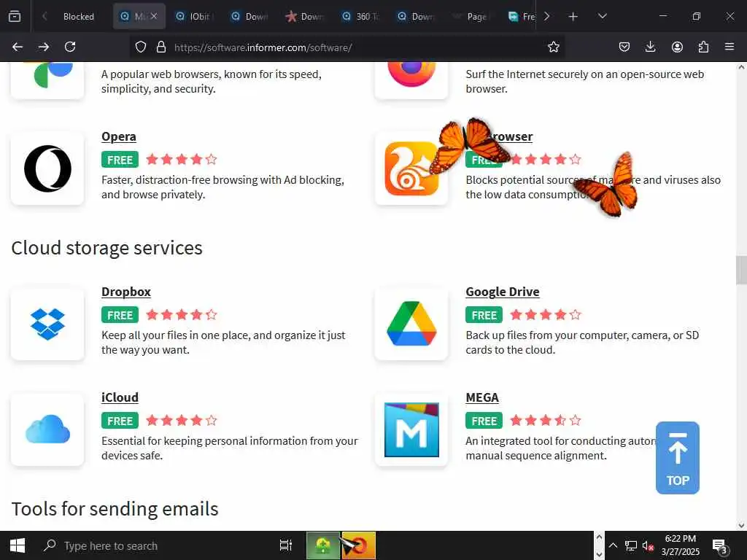Image resolution: width=747 pixels, height=560 pixels.
Task: Click the browser Back arrow
Action: coord(18,47)
